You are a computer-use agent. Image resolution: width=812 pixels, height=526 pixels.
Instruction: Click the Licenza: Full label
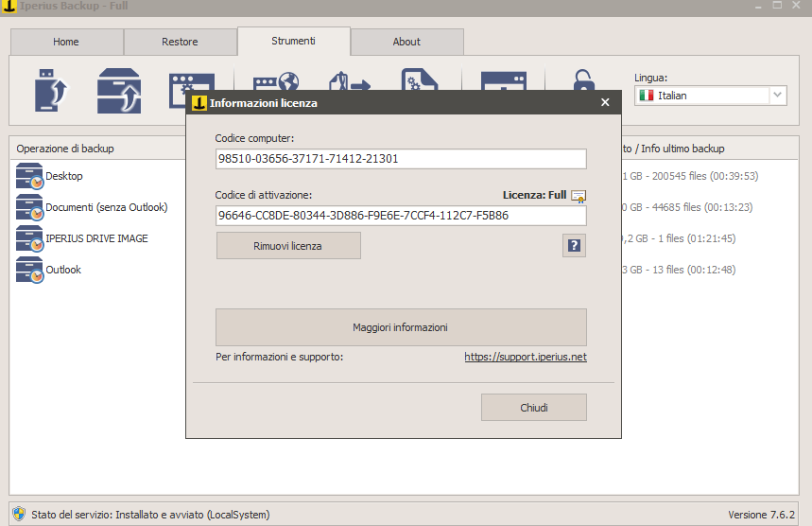coord(534,196)
